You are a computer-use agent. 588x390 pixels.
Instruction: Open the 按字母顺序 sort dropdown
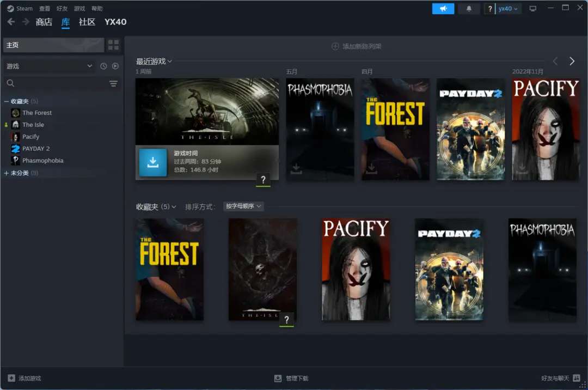tap(243, 206)
